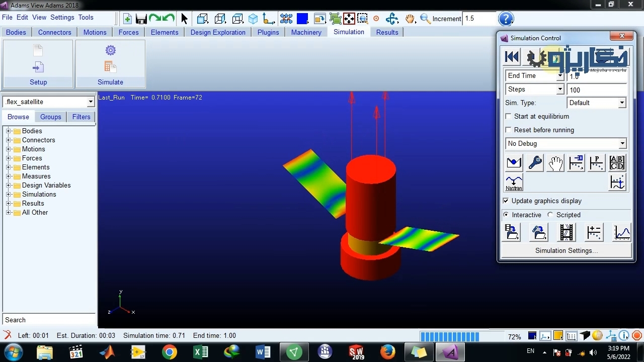Click the wrench icon in Simulation Control

[535, 163]
